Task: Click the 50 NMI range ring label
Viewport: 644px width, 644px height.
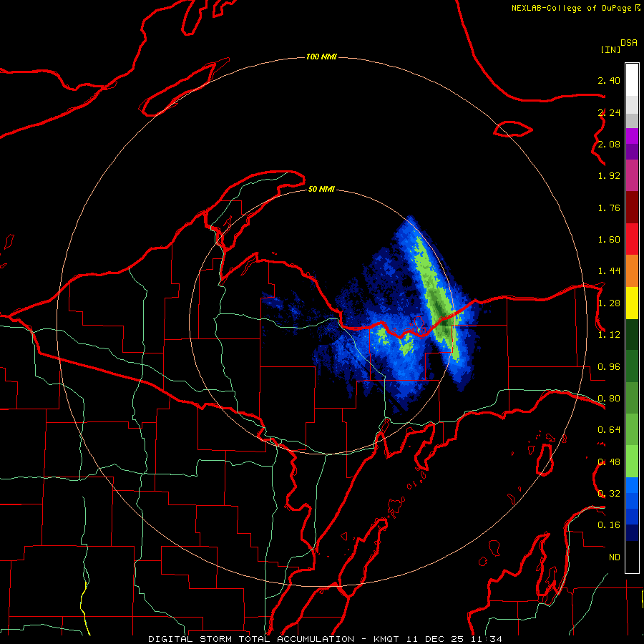Action: (321, 190)
